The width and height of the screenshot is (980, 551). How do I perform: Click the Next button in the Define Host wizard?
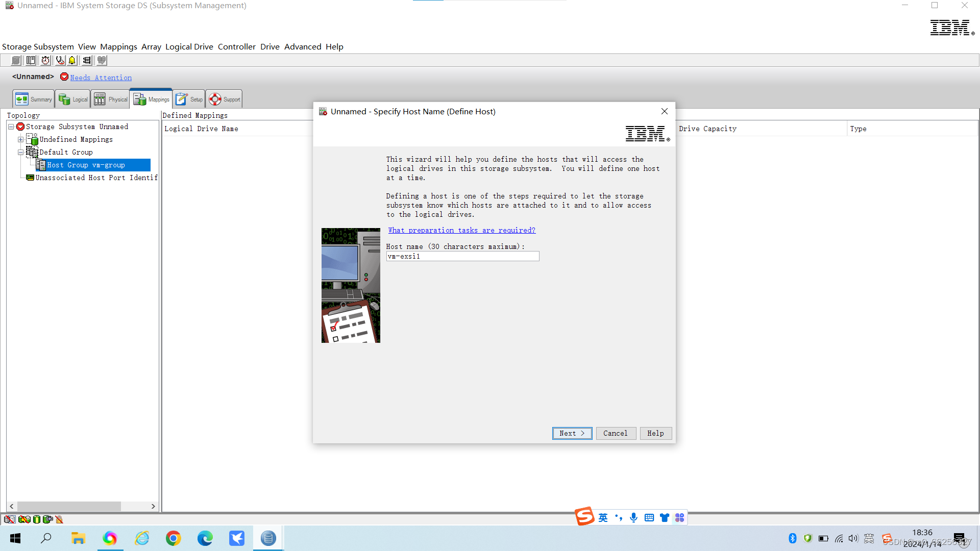click(572, 433)
